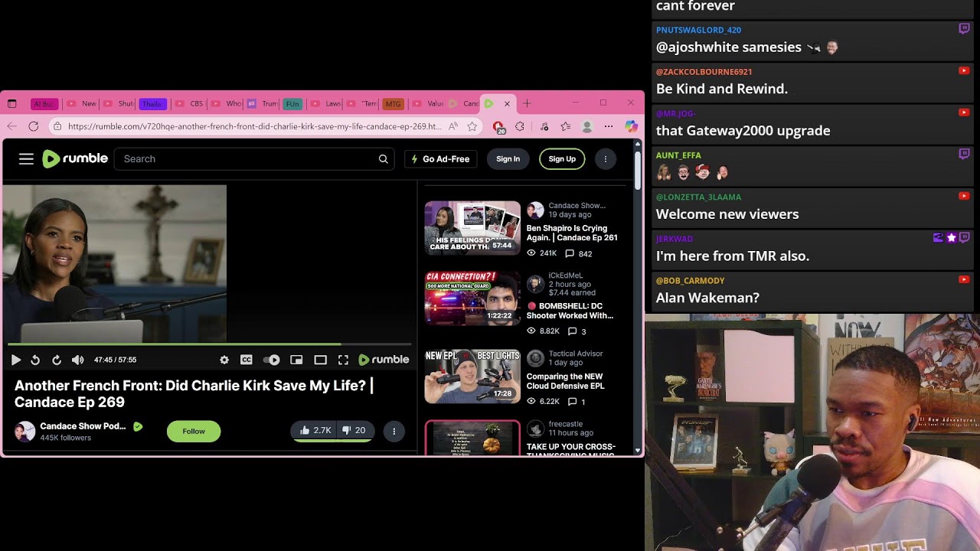The width and height of the screenshot is (980, 551).
Task: Enter fullscreen on the player
Action: click(344, 360)
